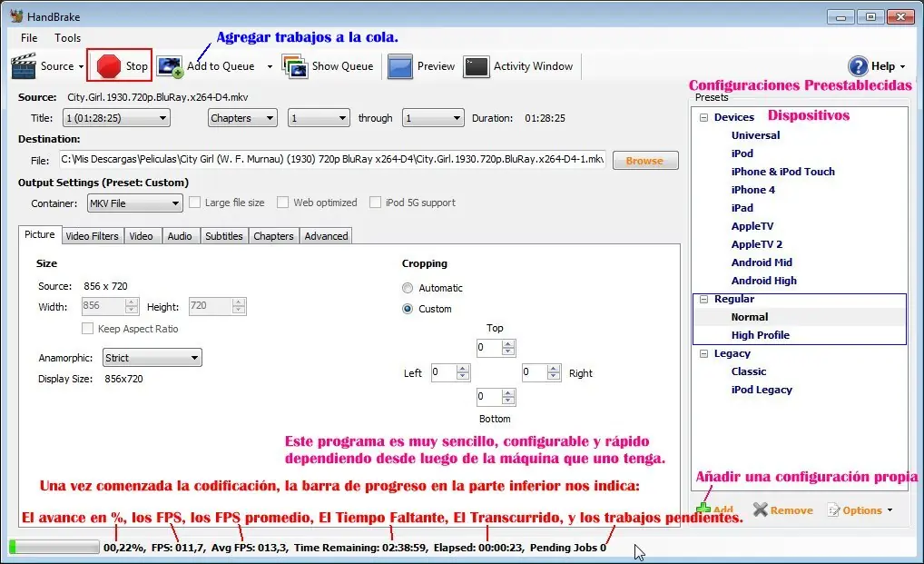The width and height of the screenshot is (924, 564).
Task: Open preset Options menu
Action: 860,510
